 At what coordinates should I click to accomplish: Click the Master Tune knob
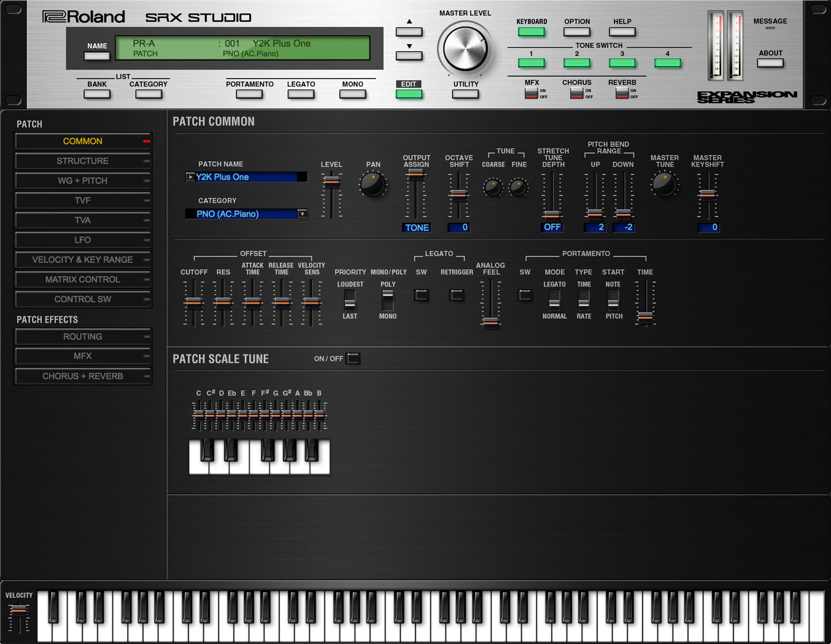point(664,184)
